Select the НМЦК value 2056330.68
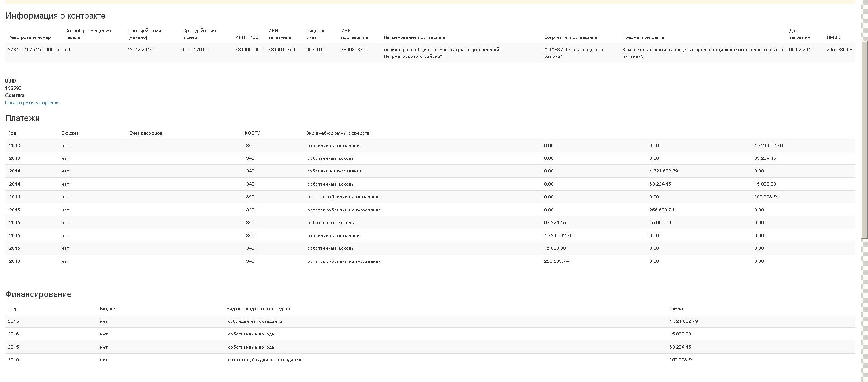Viewport: 868px width, 382px height. pyautogui.click(x=839, y=50)
